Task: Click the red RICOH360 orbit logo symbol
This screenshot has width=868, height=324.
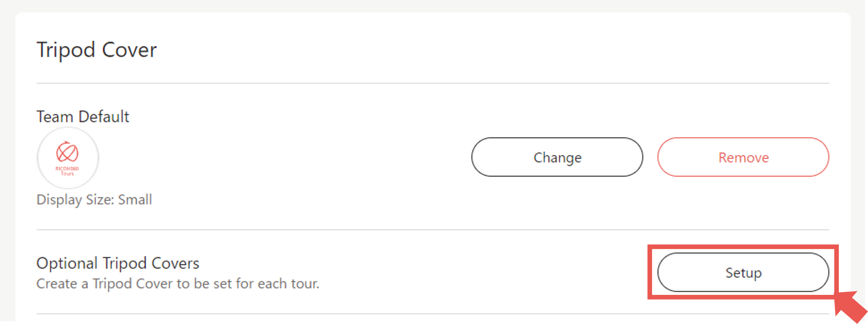Action: (x=67, y=152)
